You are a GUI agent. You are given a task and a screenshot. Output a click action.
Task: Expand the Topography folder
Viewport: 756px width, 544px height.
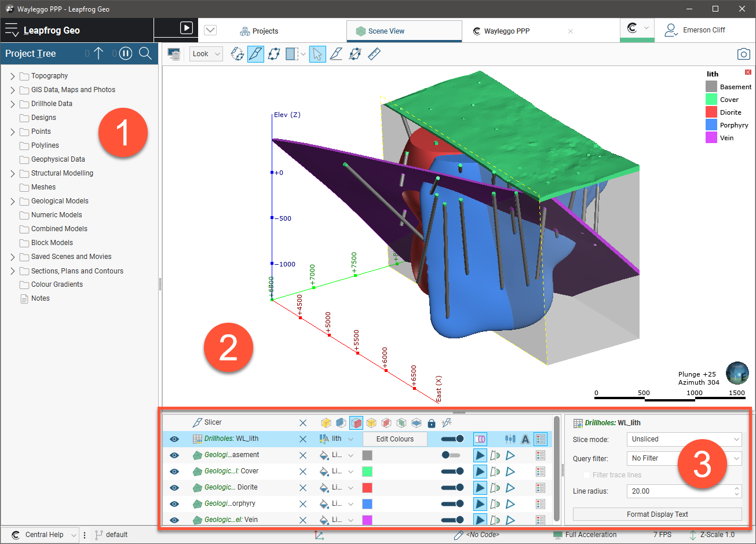[13, 76]
